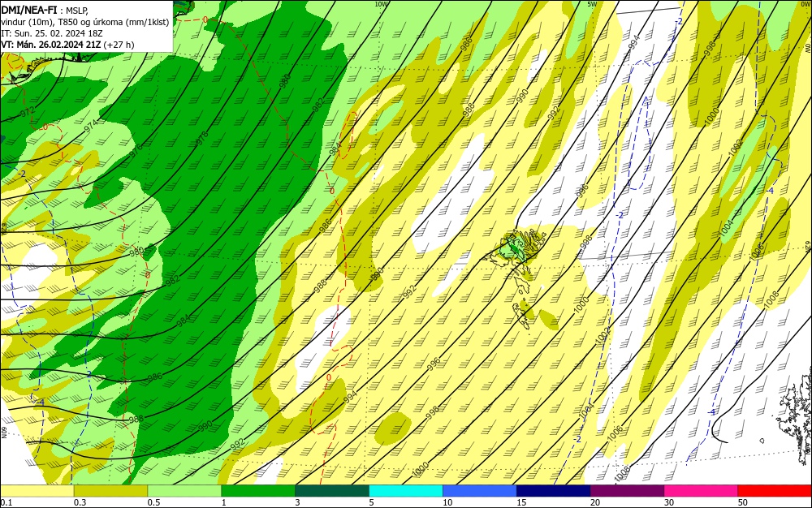812x508 pixels.
Task: Click the legend value '0.5'
Action: pos(153,502)
